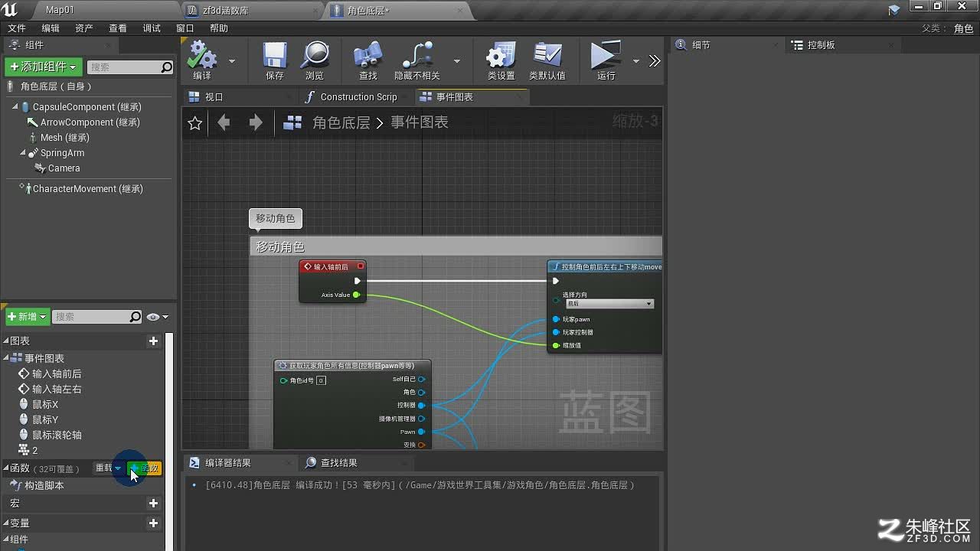980x551 pixels.
Task: Show more toolbar items via double chevron
Action: coord(655,60)
